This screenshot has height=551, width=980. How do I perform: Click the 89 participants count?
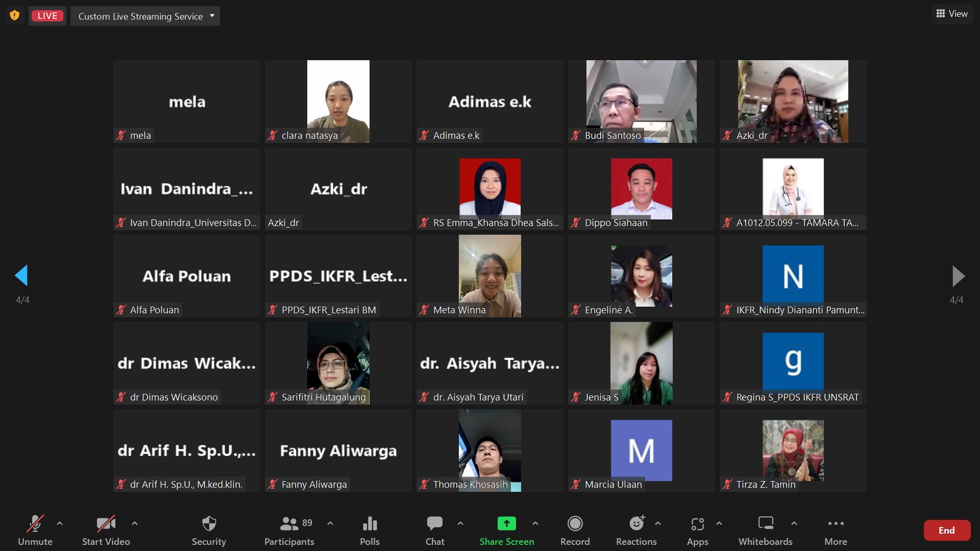(x=307, y=523)
